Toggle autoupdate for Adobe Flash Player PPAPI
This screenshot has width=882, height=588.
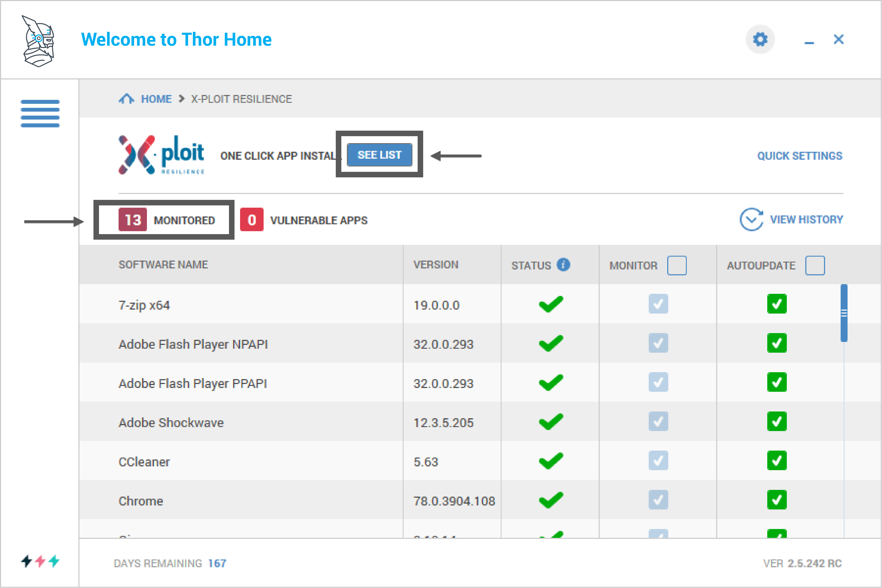tap(777, 382)
